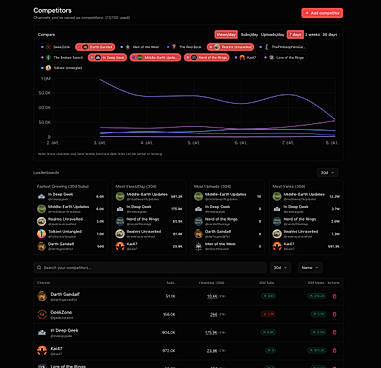Switch chart metric to Uploads/day

click(x=272, y=35)
